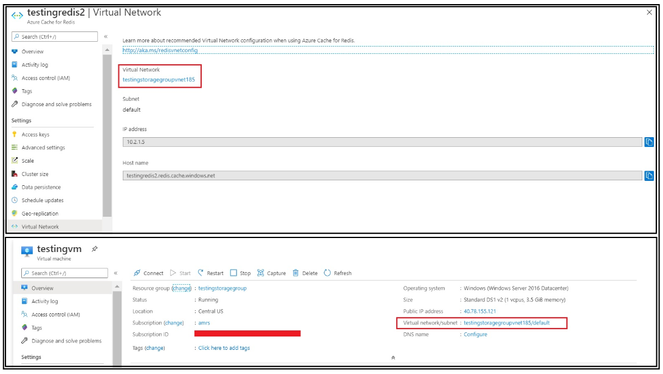Click the Scale icon in Redis settings
This screenshot has height=374, width=663.
tap(15, 161)
